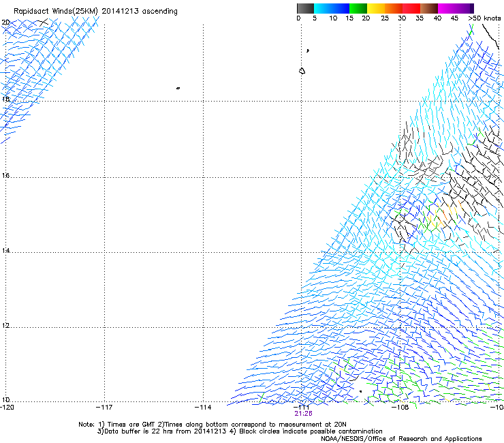Click the purple '21:26' pass time label
Image resolution: width=504 pixels, height=443 pixels.
(303, 414)
